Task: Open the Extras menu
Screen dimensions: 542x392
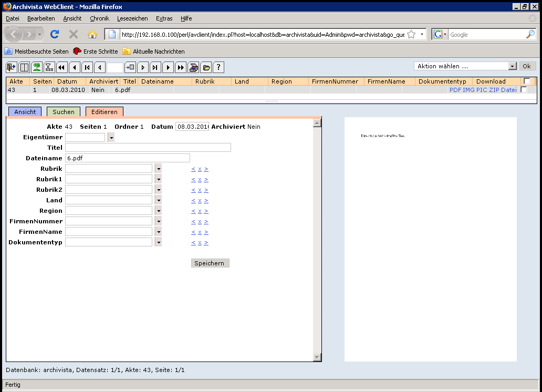Action: (164, 18)
